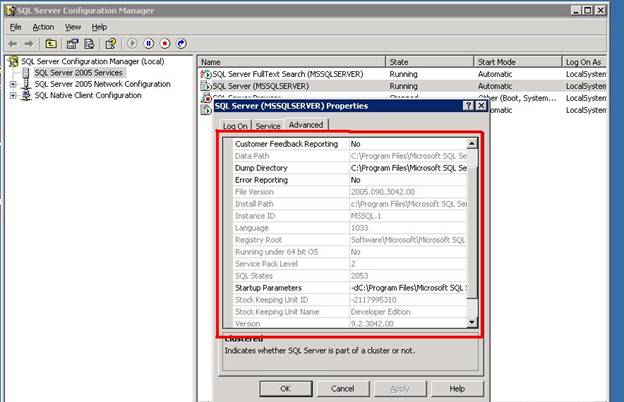Open the Action menu
The image size is (624, 402).
point(43,27)
